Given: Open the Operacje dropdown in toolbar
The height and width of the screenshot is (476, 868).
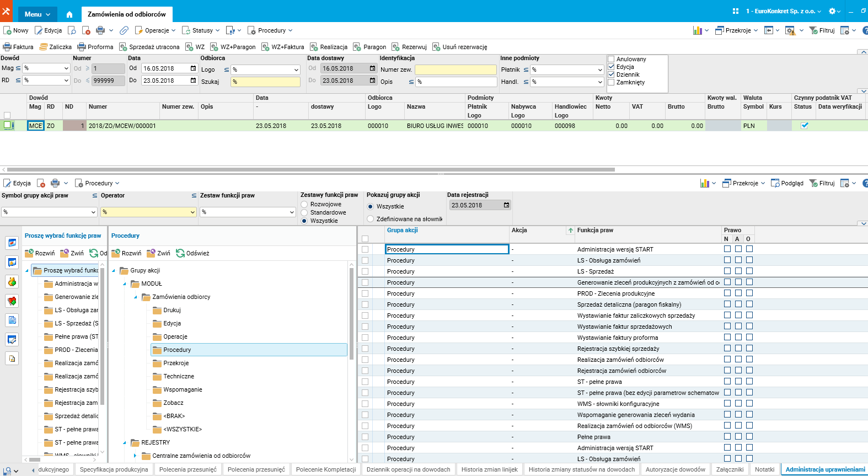Looking at the screenshot, I should pyautogui.click(x=157, y=30).
